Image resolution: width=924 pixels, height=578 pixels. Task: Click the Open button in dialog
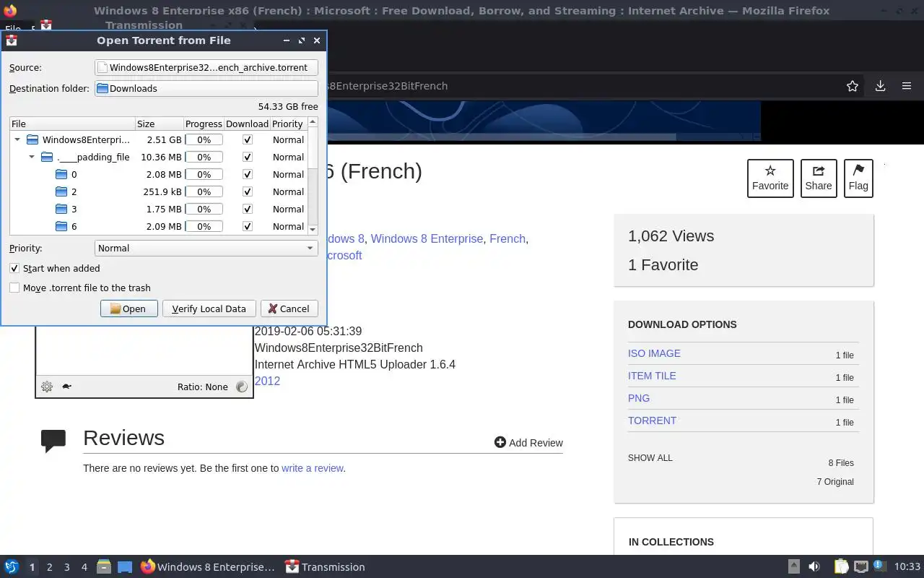coord(128,309)
